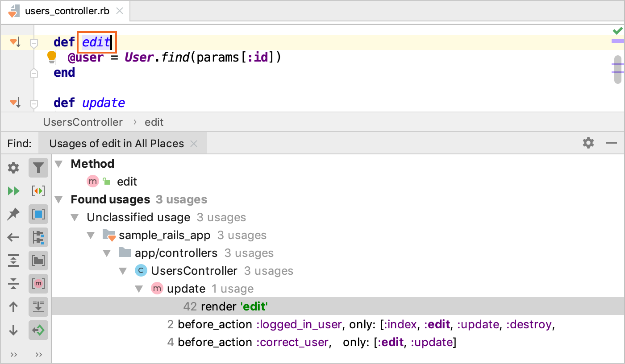
Task: Show more toolbar items left chevron
Action: pos(13,355)
